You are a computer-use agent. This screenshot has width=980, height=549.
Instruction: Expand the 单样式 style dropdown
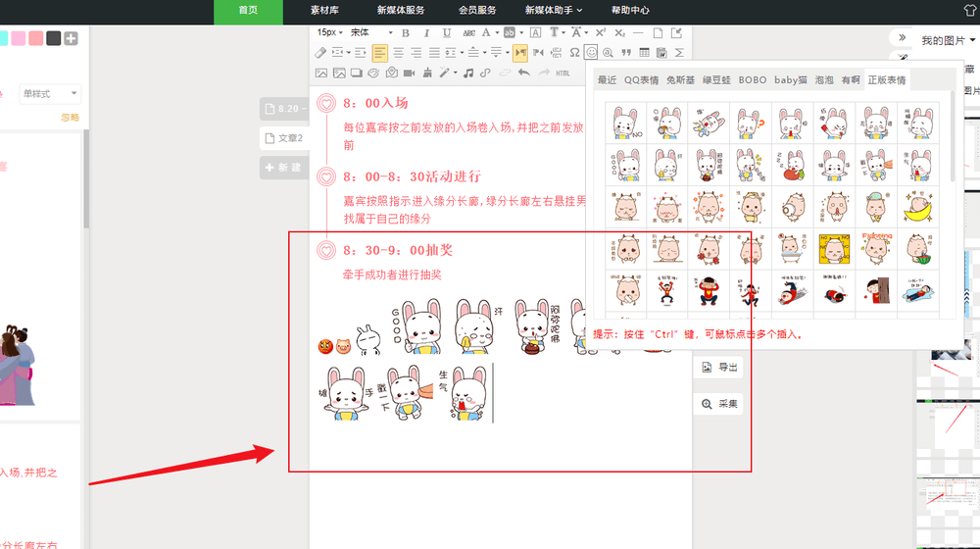click(49, 94)
